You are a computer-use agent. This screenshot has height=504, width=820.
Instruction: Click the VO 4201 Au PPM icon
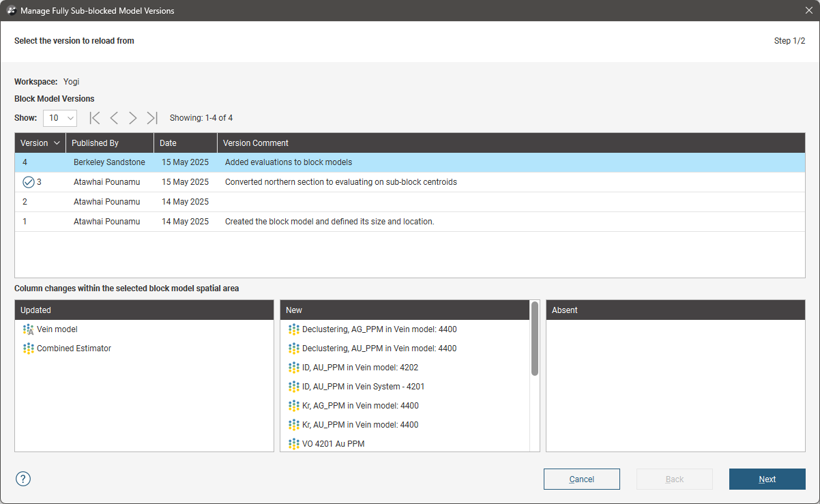(294, 444)
